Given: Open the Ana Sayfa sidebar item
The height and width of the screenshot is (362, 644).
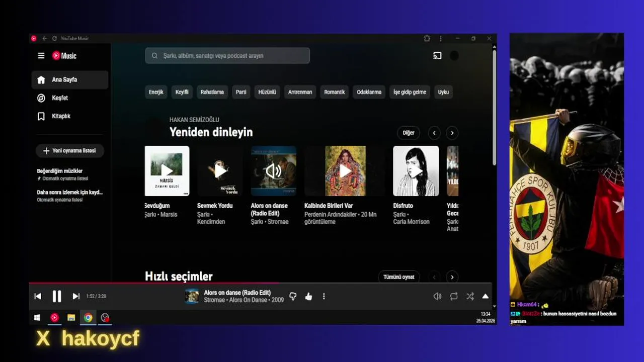Looking at the screenshot, I should pos(70,80).
